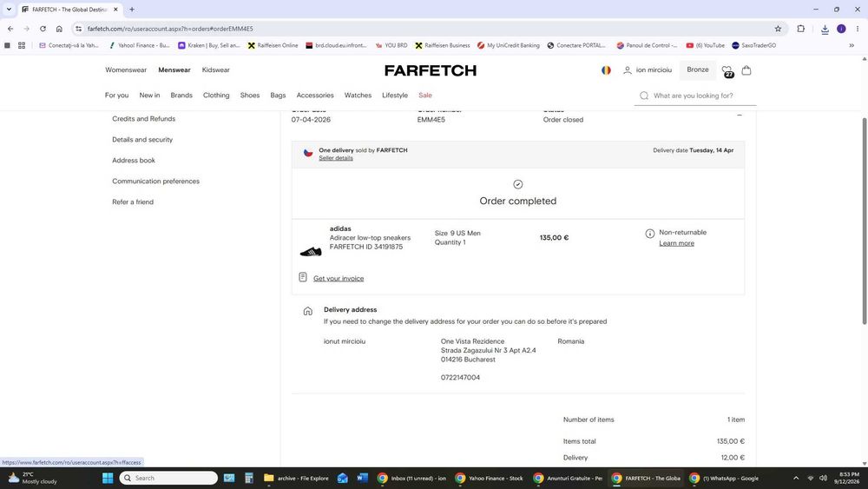Switch to the Womenswear tab
The height and width of the screenshot is (489, 868).
point(126,70)
